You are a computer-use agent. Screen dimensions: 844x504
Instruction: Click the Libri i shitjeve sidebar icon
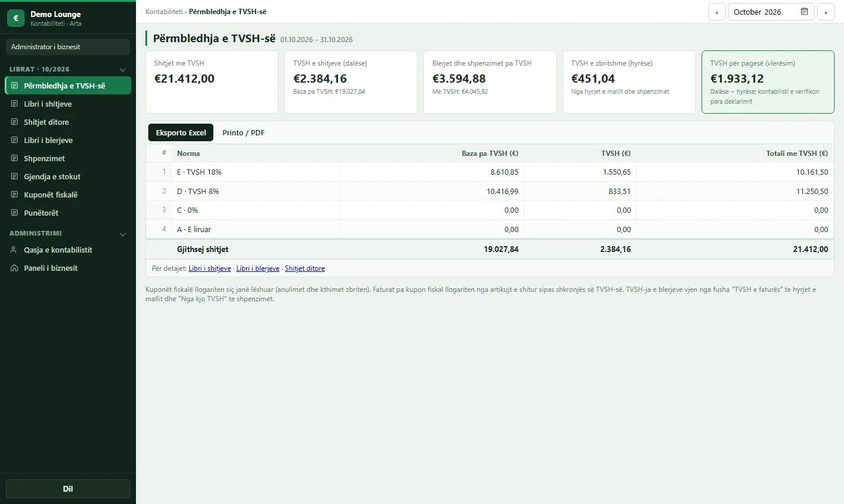pos(15,104)
